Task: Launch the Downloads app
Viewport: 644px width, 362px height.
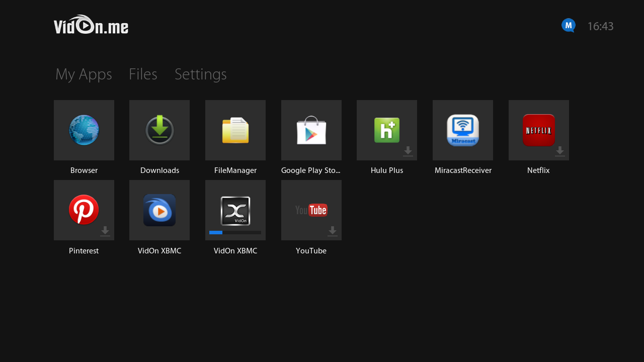Action: tap(159, 130)
